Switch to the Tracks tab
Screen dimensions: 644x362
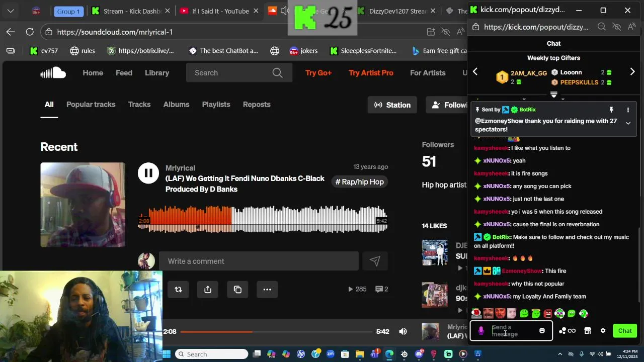point(139,105)
